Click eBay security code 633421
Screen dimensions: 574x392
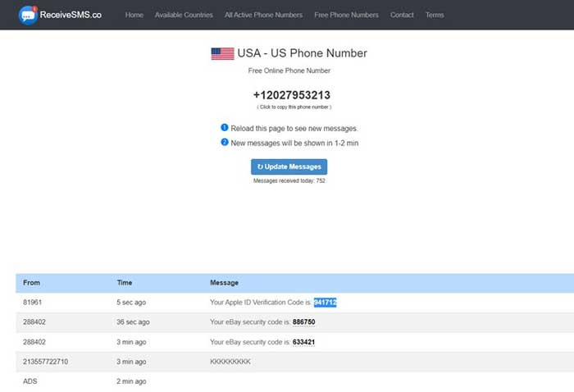[304, 342]
